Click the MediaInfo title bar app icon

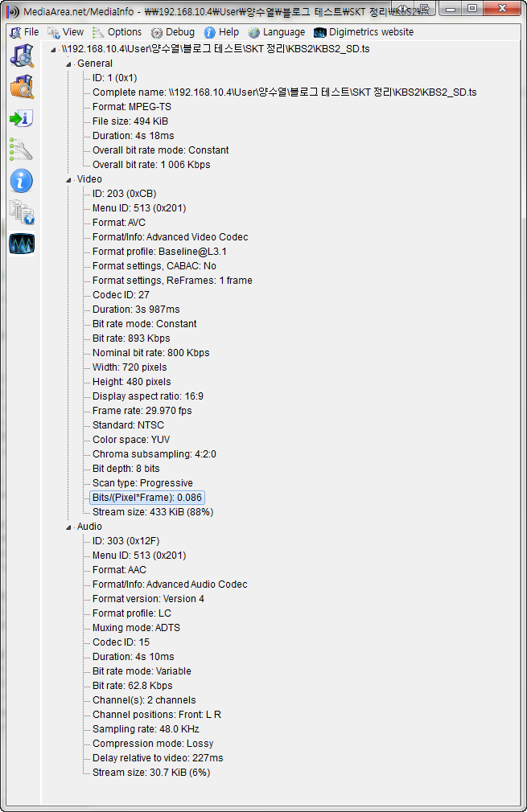coord(14,11)
